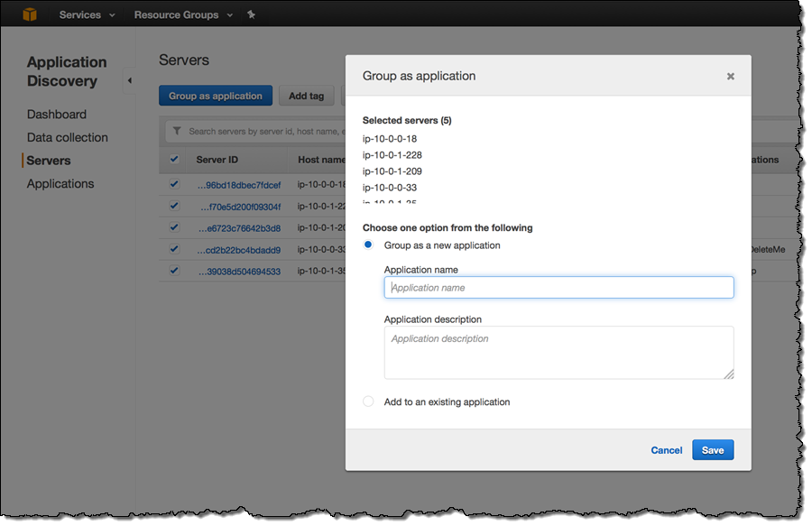Go to Data collection in sidebar
The width and height of the screenshot is (812, 526).
pyautogui.click(x=68, y=137)
